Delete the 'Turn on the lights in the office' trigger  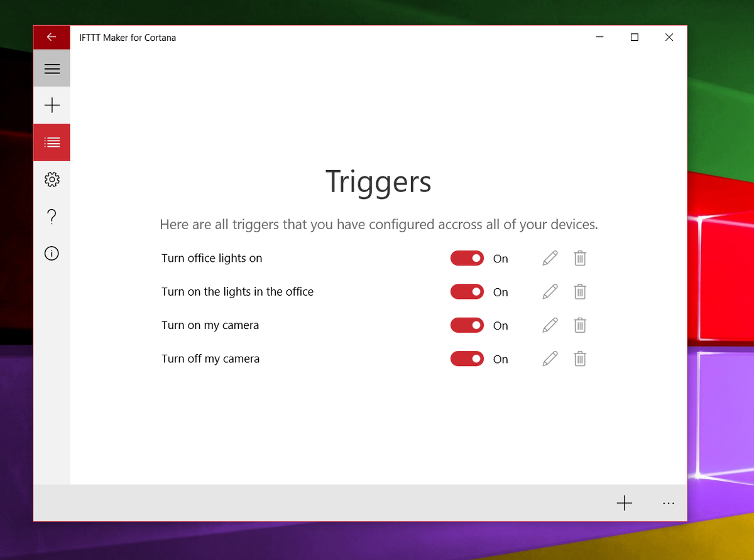click(x=579, y=291)
